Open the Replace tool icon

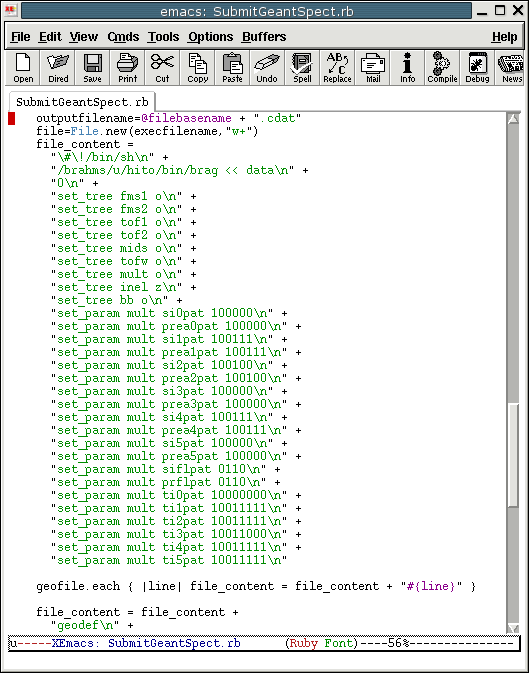pyautogui.click(x=337, y=67)
